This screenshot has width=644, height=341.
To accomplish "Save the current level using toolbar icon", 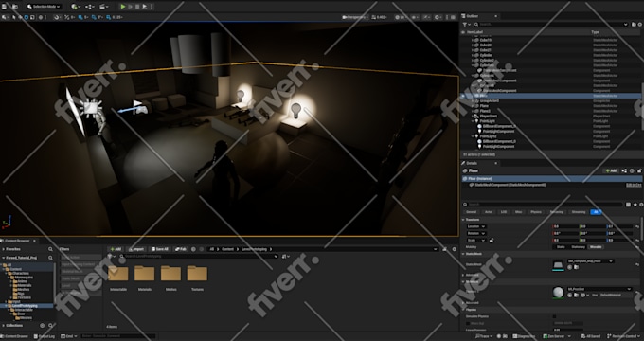I will [4, 7].
